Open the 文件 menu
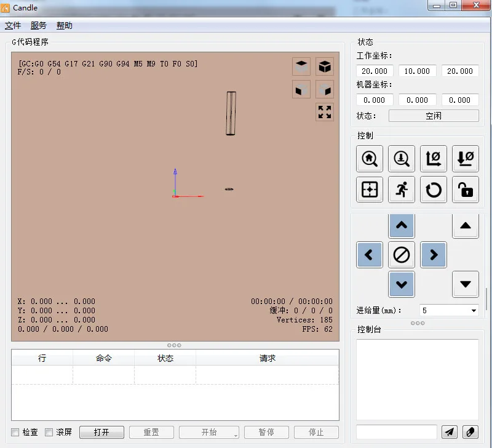The width and height of the screenshot is (492, 448). coord(13,25)
